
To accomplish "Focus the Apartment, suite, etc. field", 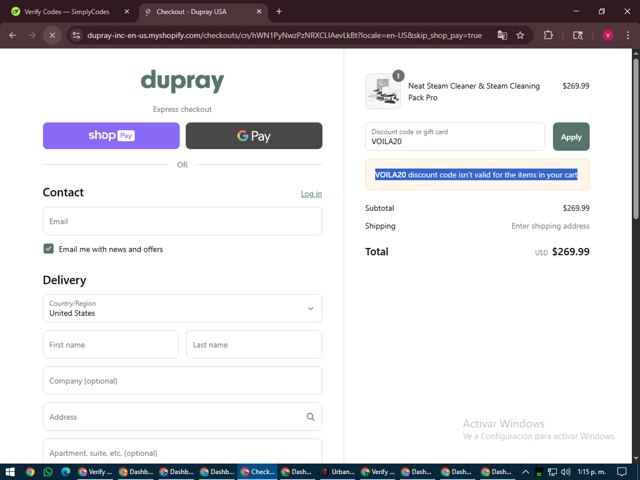I will coord(182,451).
